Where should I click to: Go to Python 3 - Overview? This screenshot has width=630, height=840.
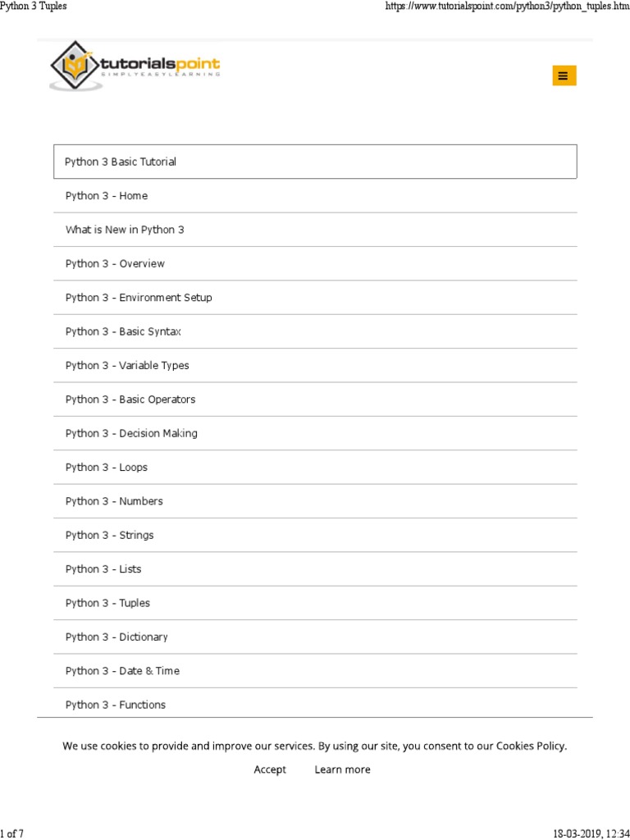[x=115, y=264]
